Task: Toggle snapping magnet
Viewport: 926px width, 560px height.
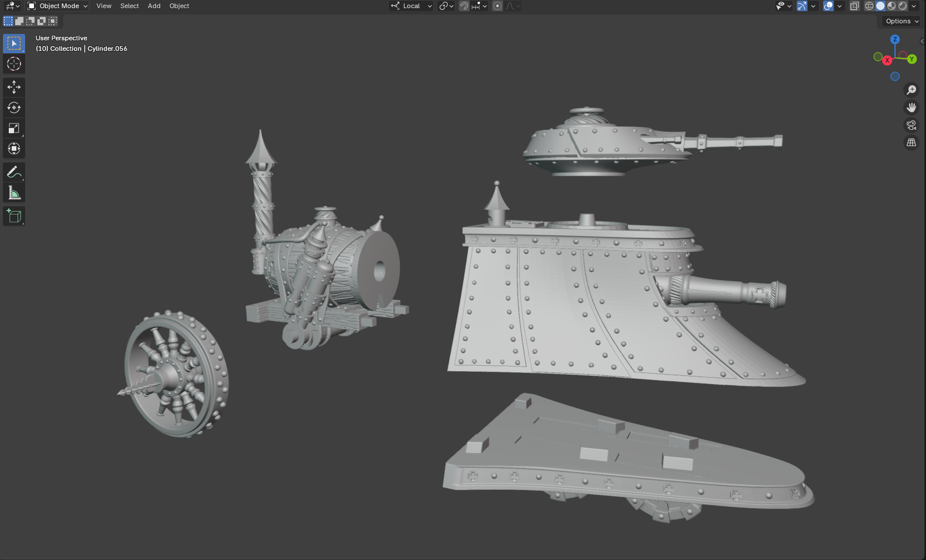Action: (464, 6)
